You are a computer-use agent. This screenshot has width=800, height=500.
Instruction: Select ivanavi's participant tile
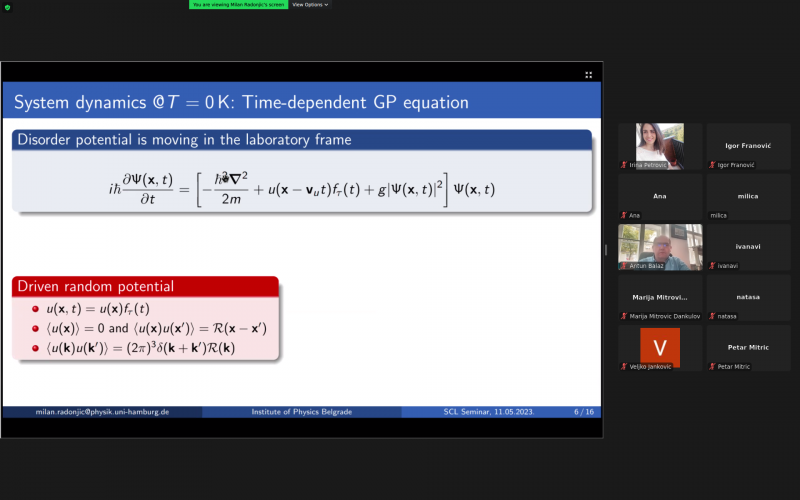(x=748, y=247)
